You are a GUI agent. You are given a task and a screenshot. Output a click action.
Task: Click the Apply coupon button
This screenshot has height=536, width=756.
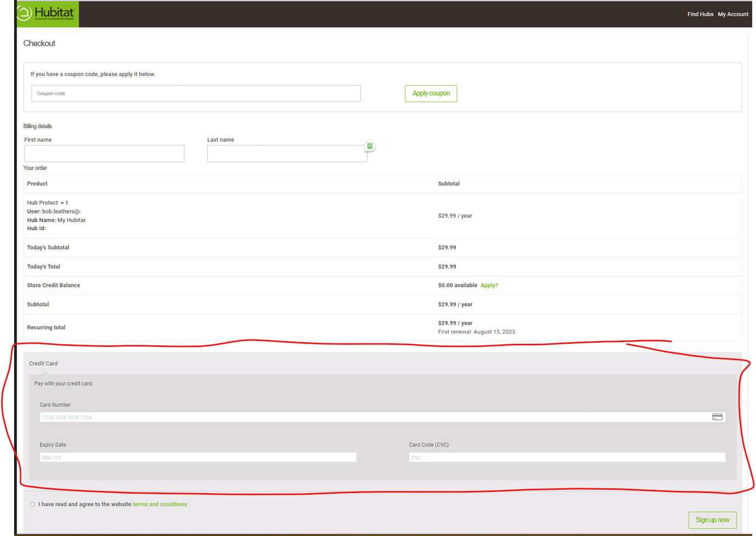[x=431, y=93]
